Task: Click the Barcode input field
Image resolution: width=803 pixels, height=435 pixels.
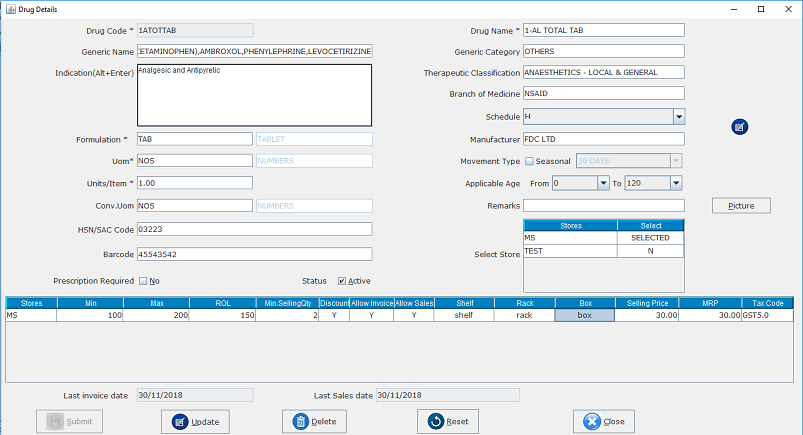Action: pos(254,255)
